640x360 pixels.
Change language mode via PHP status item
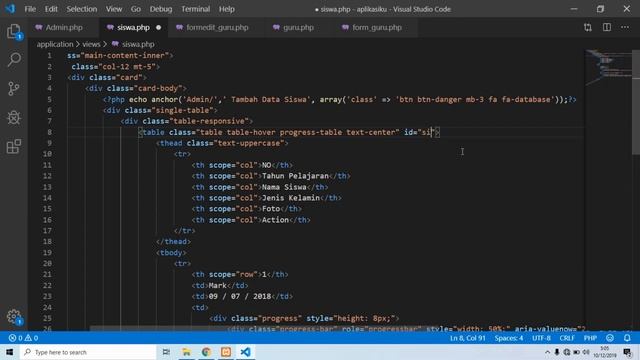[590, 338]
